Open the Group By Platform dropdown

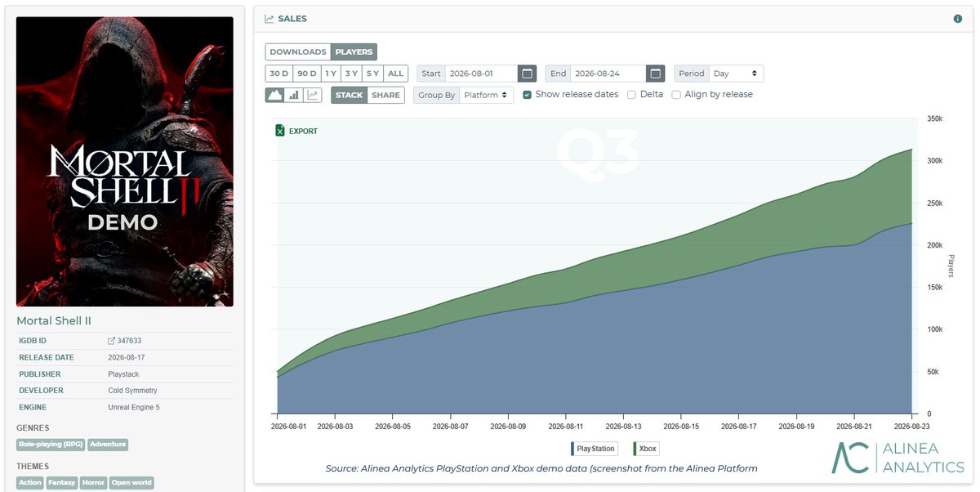(487, 95)
